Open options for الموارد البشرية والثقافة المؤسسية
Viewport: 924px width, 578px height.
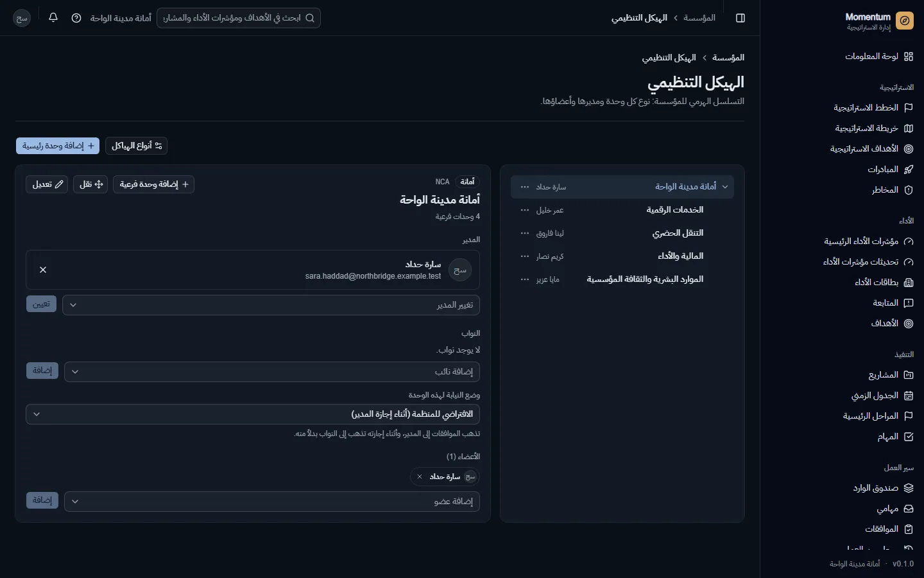click(525, 279)
